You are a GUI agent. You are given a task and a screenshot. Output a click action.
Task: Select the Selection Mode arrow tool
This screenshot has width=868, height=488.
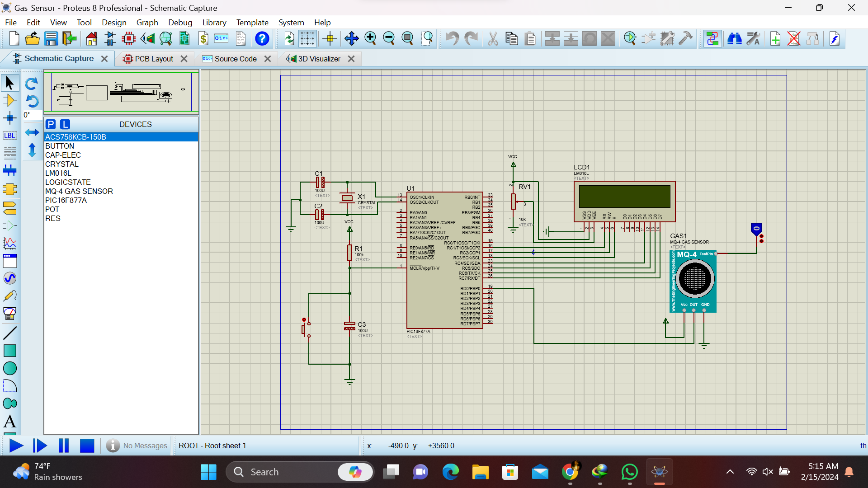(9, 83)
